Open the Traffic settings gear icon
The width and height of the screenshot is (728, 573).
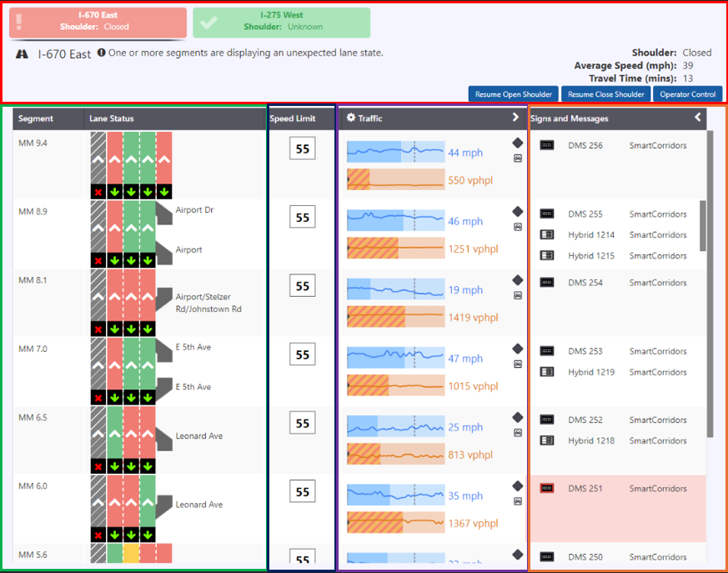tap(351, 118)
